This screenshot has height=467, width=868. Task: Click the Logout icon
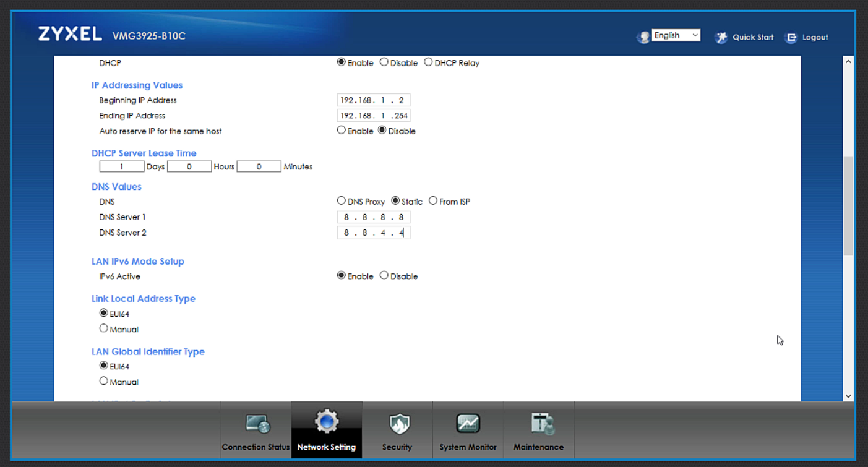[x=791, y=37]
